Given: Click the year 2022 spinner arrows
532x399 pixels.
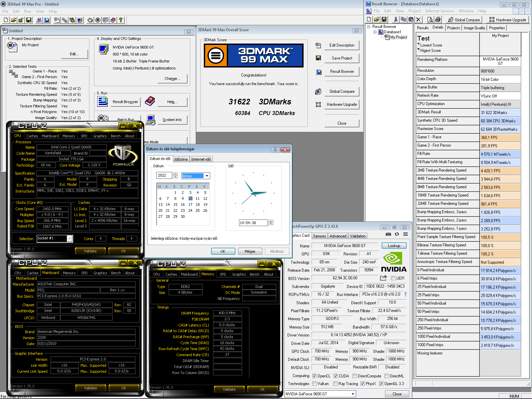Looking at the screenshot, I should (175, 175).
